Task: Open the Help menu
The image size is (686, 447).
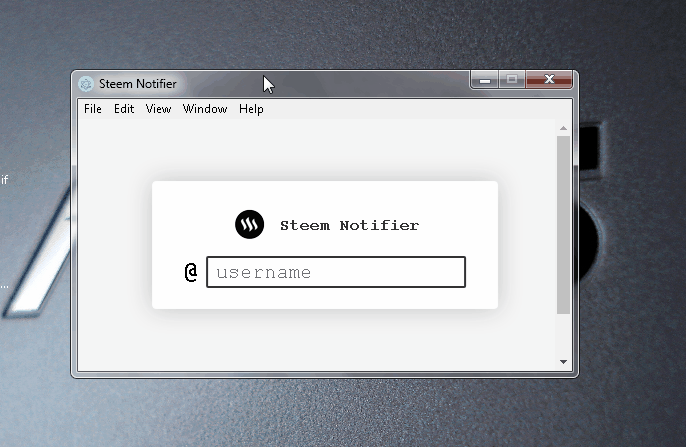Action: click(251, 109)
